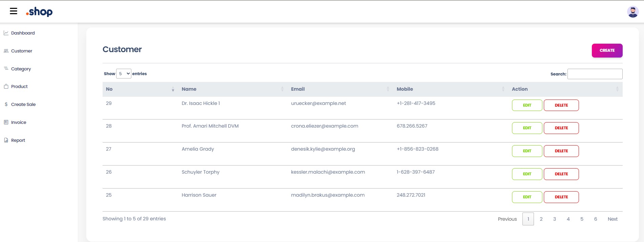The image size is (644, 242).
Task: Click the Create Sale dollar icon
Action: [6, 104]
